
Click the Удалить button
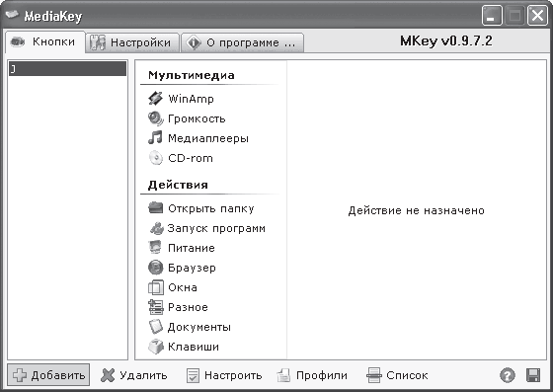(133, 375)
